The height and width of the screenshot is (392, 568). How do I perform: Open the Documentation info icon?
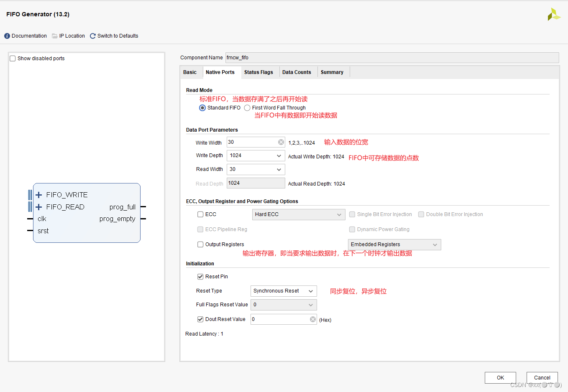(7, 36)
